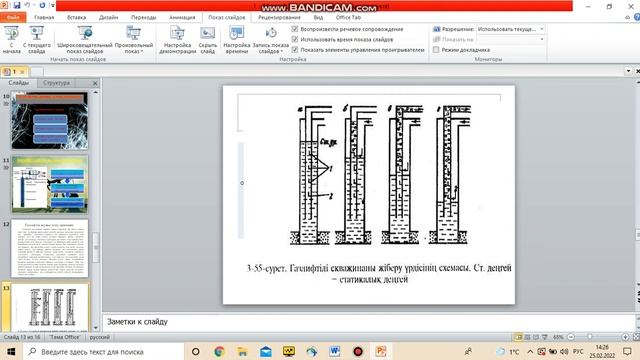Click Rehearse Timings (Настройка времени)
The height and width of the screenshot is (360, 640).
(x=237, y=39)
